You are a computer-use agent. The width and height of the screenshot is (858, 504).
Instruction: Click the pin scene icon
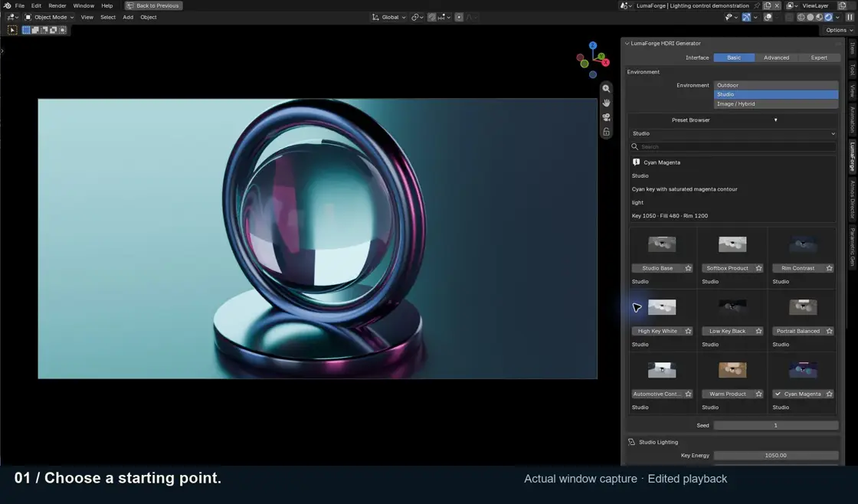757,5
